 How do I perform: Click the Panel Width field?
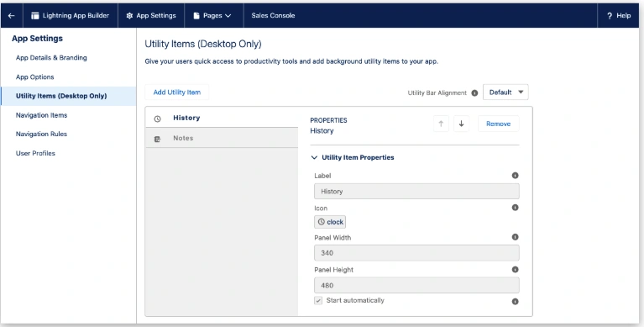[x=416, y=253]
